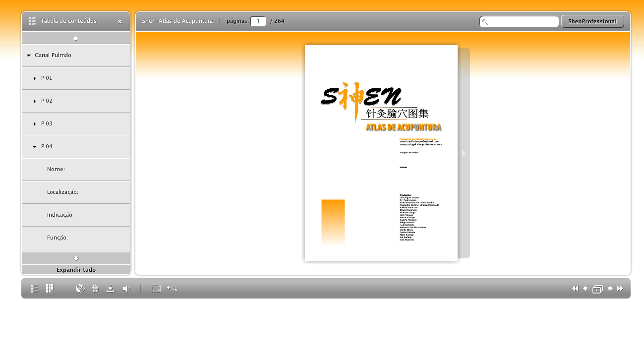Toggle fullscreen view icon
Screen dimensions: 644x360
coord(157,288)
